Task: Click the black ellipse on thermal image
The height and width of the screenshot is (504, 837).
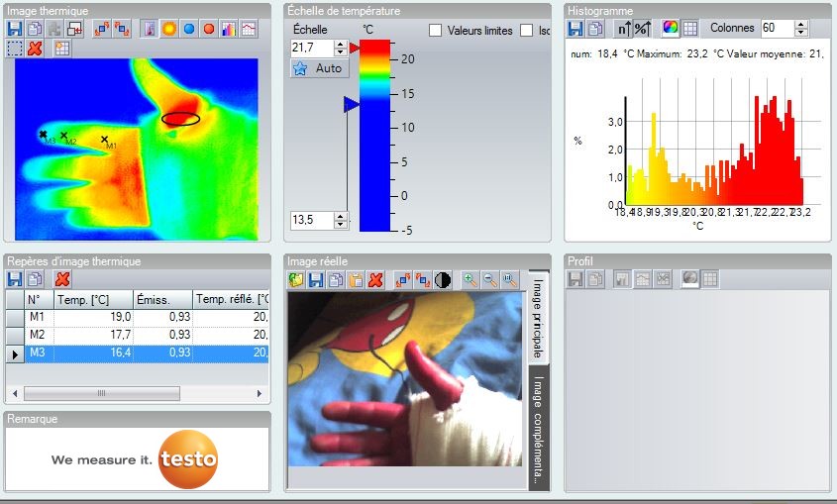Action: coord(181,119)
